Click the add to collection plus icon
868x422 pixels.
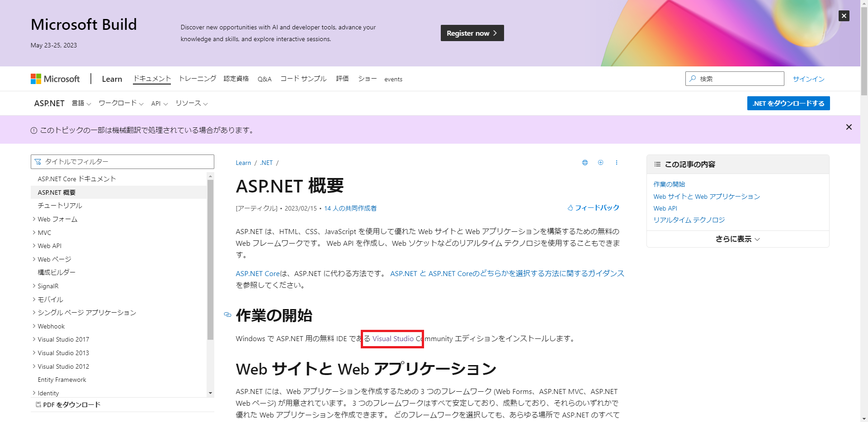point(600,163)
